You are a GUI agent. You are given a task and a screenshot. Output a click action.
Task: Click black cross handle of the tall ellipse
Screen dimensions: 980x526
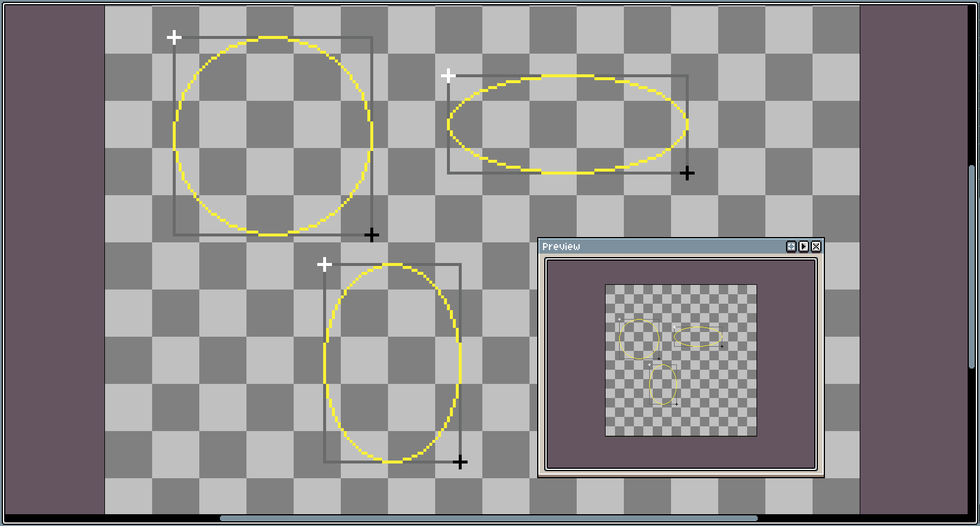[460, 462]
